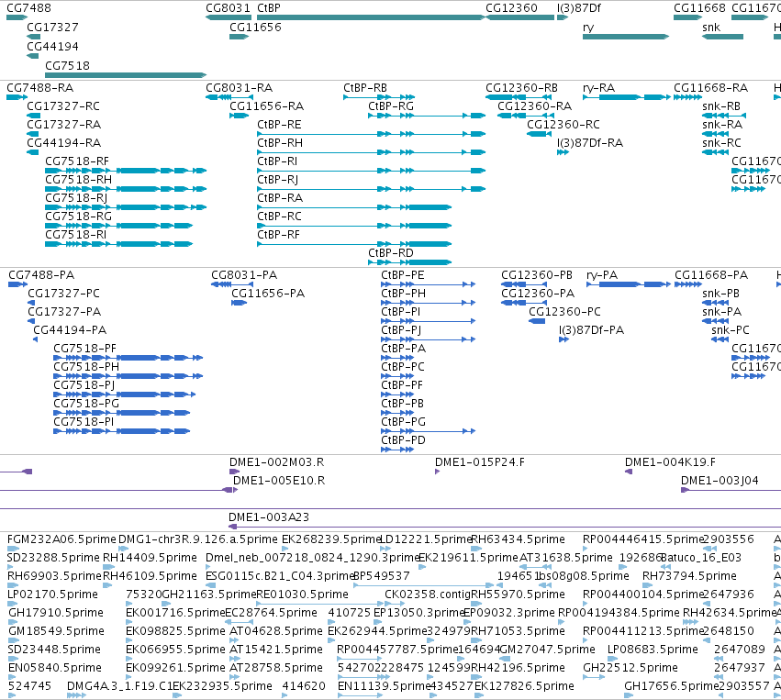Select the CG17327 gene label
Viewport: 781px width, 700px height.
[52, 28]
